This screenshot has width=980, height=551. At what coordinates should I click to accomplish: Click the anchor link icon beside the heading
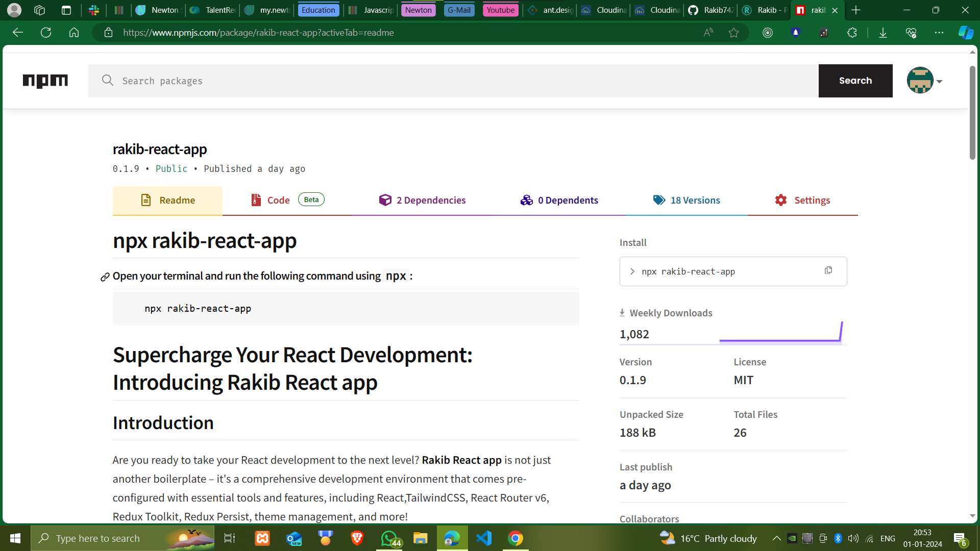pyautogui.click(x=105, y=277)
